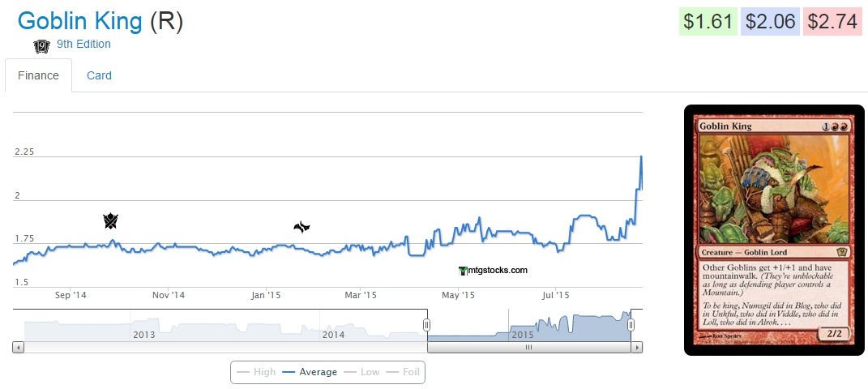868x389 pixels.
Task: Select the Finance tab
Action: (x=38, y=75)
